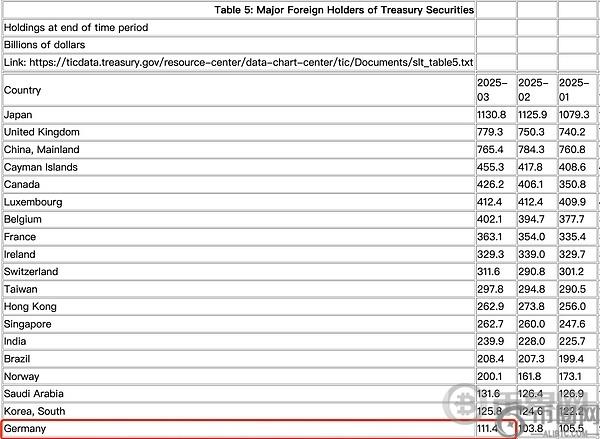Select the 2025-02 column header
The width and height of the screenshot is (600, 439).
(535, 90)
